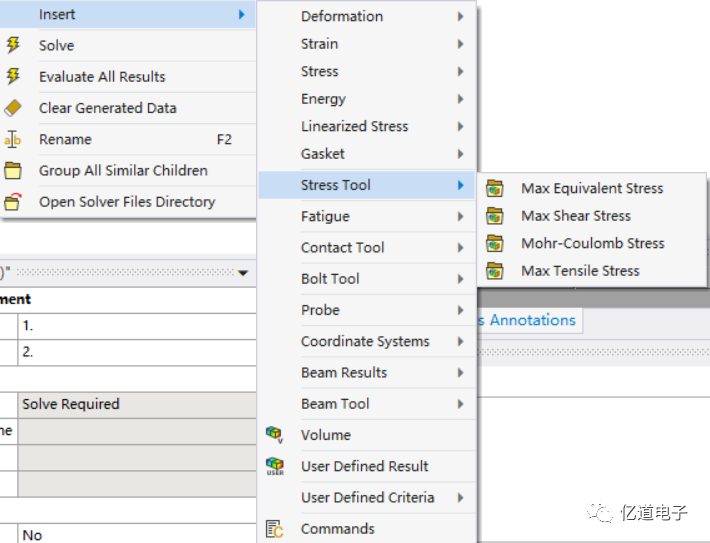Screen dimensions: 710x543
Task: Click the Solve Required status cell
Action: point(137,404)
